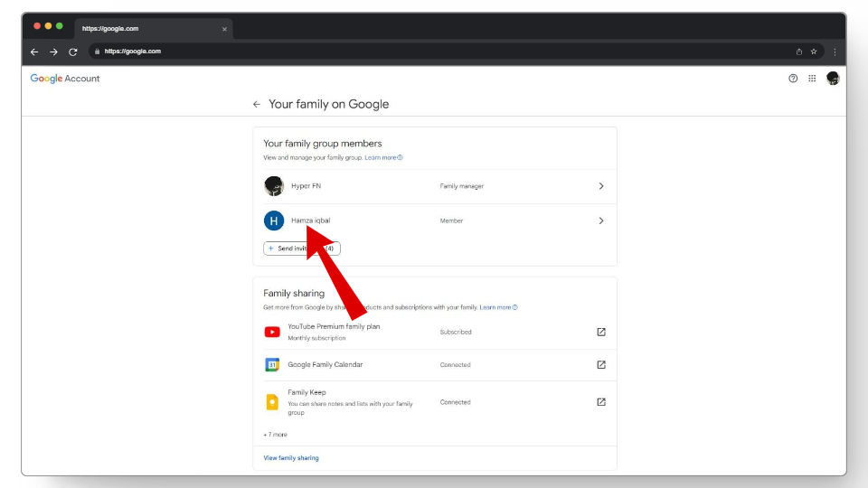
Task: Click Hyper FN's profile picture
Action: pyautogui.click(x=273, y=186)
